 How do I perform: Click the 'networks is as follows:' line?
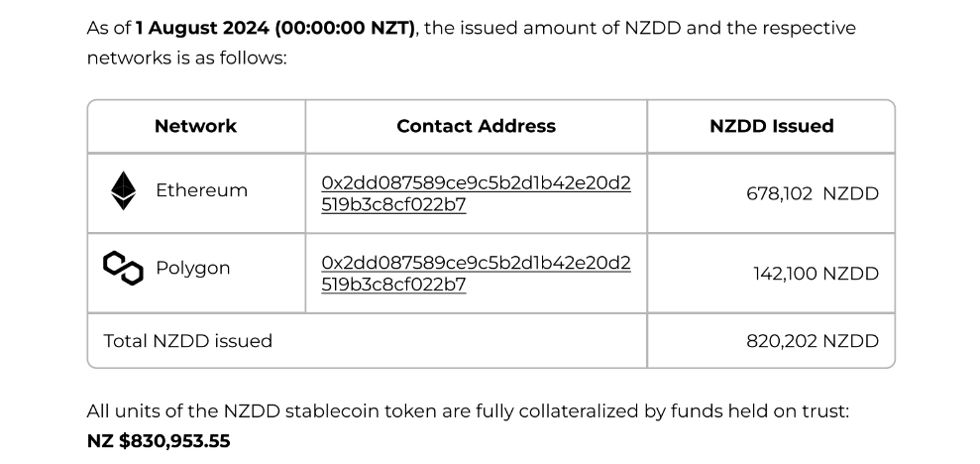186,58
